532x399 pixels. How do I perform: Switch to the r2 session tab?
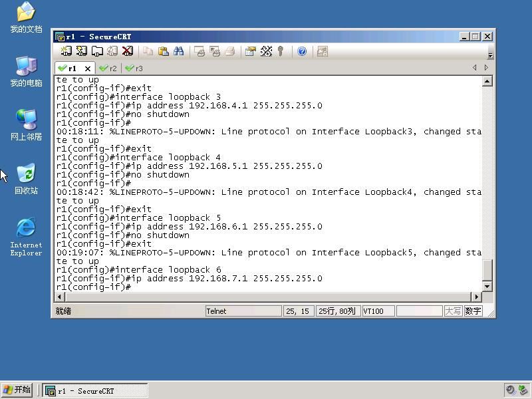click(x=108, y=68)
